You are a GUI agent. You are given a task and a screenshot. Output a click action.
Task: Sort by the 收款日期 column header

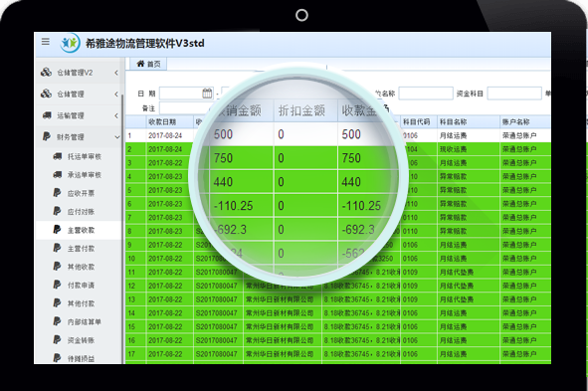pyautogui.click(x=169, y=121)
